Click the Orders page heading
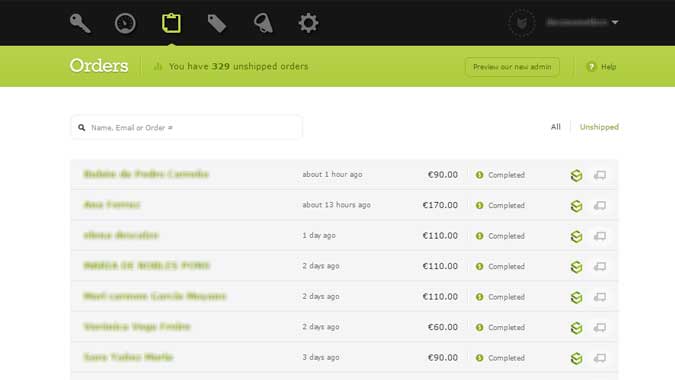 [99, 66]
